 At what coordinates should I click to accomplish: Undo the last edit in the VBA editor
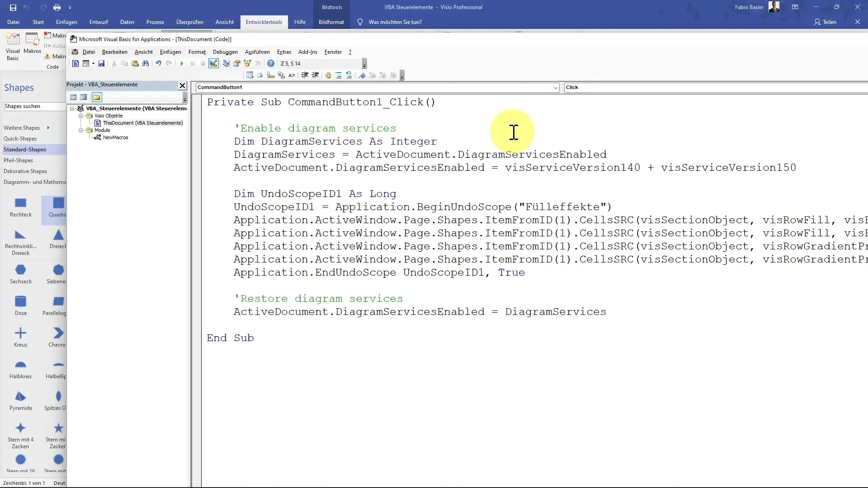tap(158, 63)
